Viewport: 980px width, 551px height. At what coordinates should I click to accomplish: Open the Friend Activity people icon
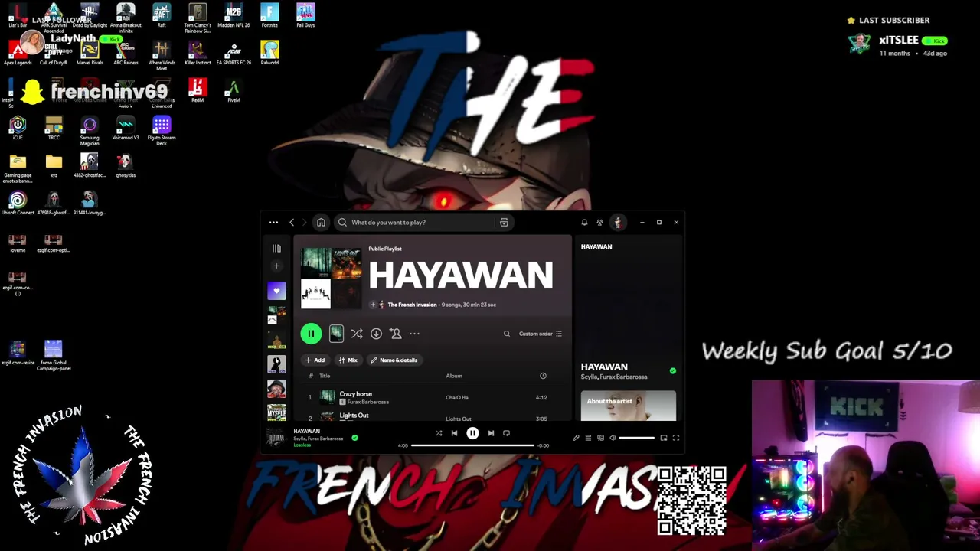(599, 223)
